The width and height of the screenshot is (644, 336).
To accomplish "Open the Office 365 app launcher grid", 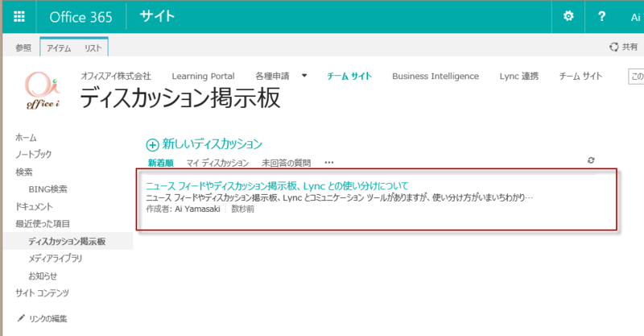I will 19,16.
